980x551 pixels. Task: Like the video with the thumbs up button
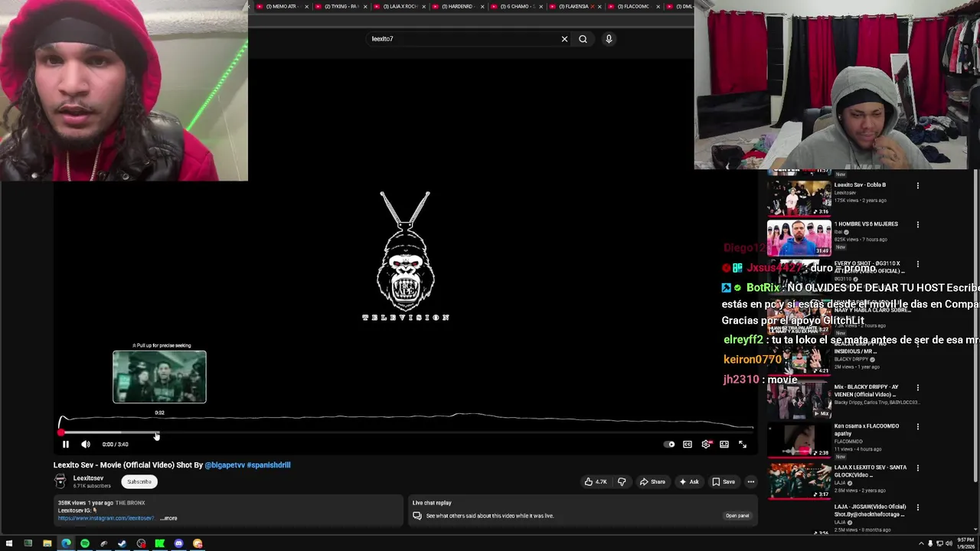coord(596,481)
